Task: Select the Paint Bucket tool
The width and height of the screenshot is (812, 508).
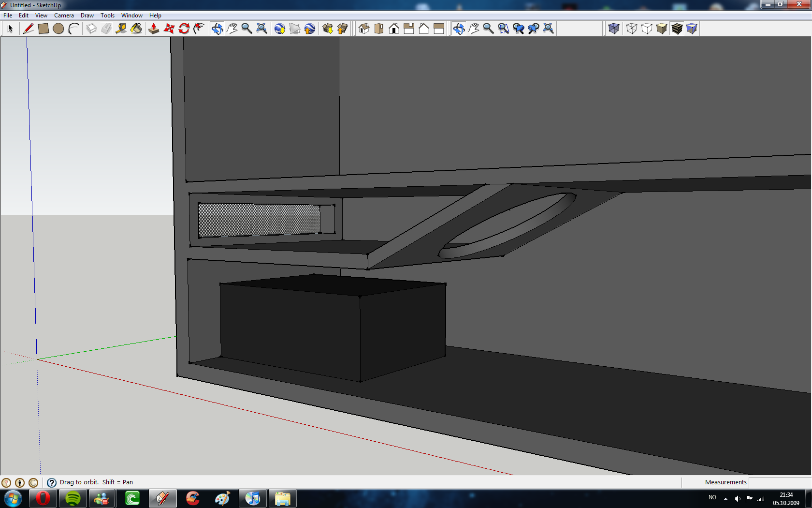Action: (x=137, y=29)
